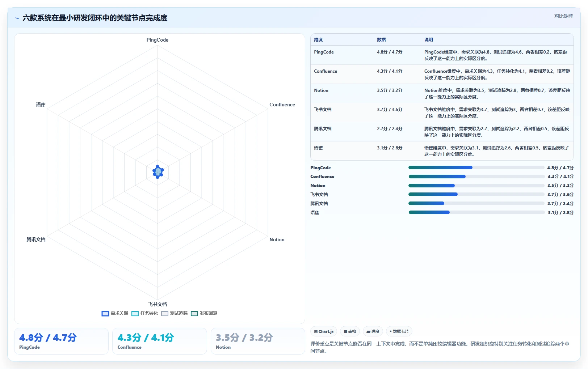The height and width of the screenshot is (369, 588).
Task: Click the Confluence axis label on radar chart
Action: click(x=282, y=105)
